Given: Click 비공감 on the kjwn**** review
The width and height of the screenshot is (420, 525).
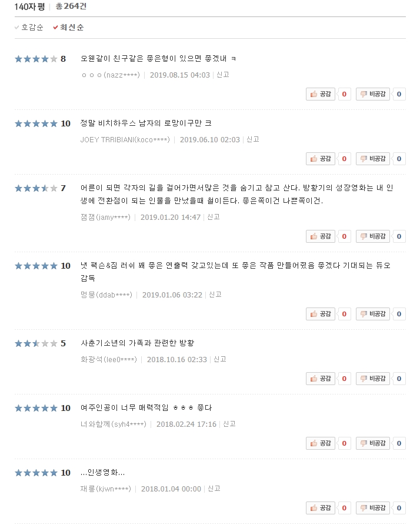Looking at the screenshot, I should [373, 508].
